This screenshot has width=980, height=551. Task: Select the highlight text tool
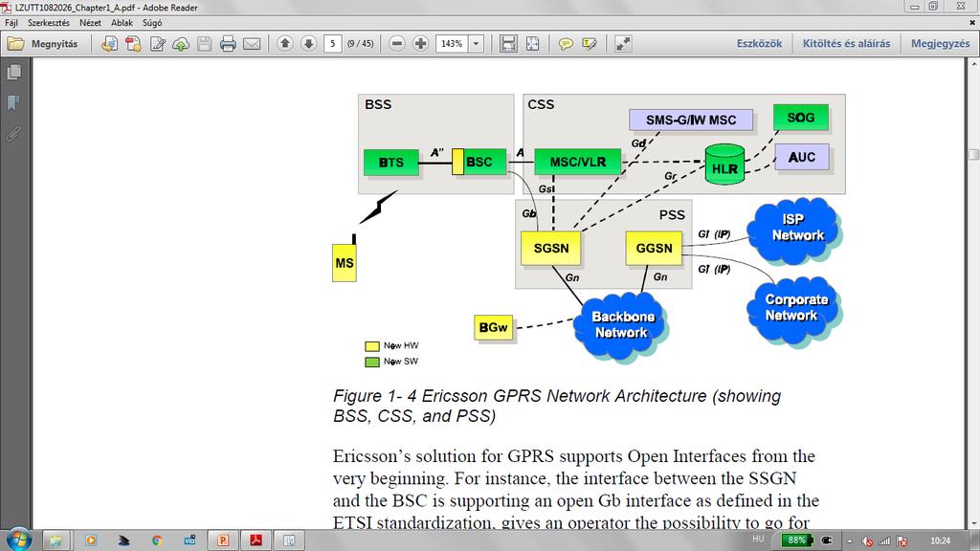[x=589, y=44]
